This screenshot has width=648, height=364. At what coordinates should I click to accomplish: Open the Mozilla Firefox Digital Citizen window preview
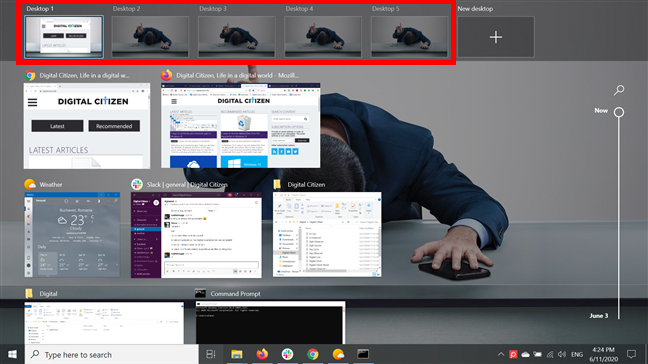click(x=241, y=126)
